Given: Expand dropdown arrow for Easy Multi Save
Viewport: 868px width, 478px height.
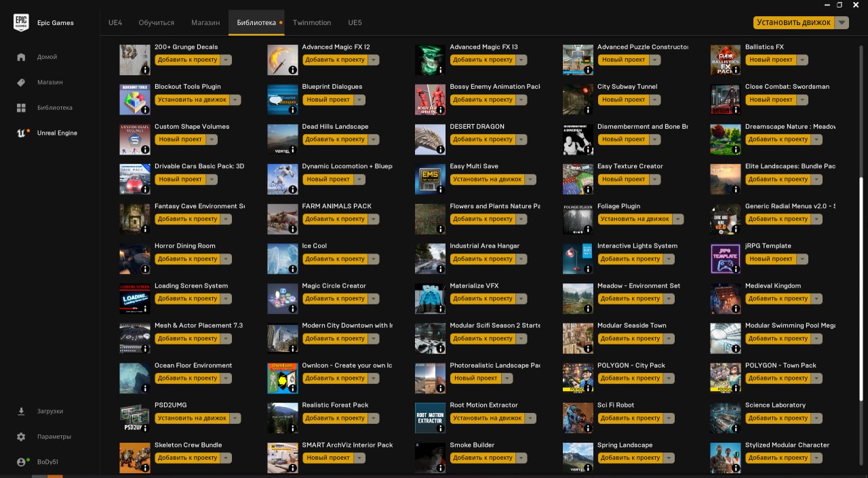Looking at the screenshot, I should point(531,179).
